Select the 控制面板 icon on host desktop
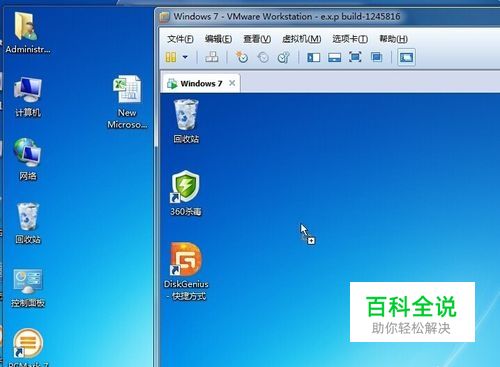500x367 pixels. pyautogui.click(x=28, y=288)
